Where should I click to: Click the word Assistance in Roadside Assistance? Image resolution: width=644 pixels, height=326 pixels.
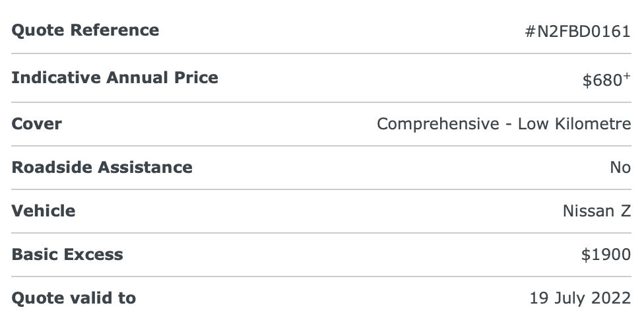(145, 168)
